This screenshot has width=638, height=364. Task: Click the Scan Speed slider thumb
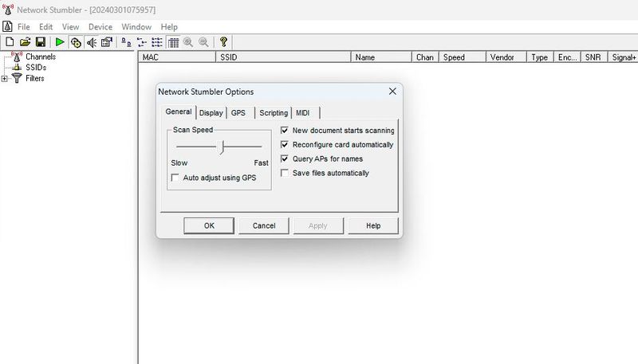[223, 147]
